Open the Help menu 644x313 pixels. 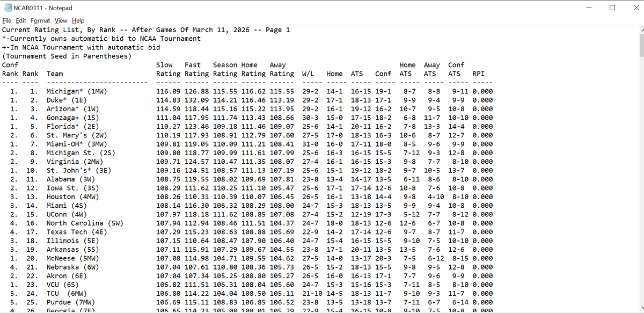click(78, 20)
